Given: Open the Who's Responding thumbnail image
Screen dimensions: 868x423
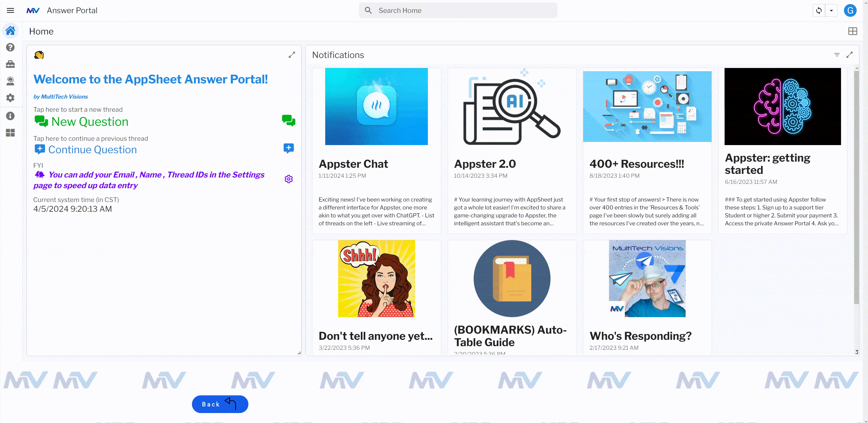Looking at the screenshot, I should click(647, 278).
